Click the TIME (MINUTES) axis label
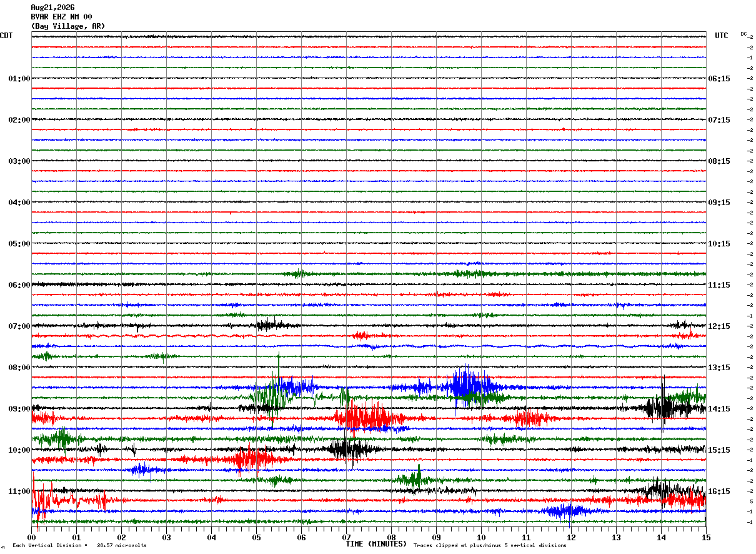This screenshot has width=756, height=554. click(x=376, y=544)
